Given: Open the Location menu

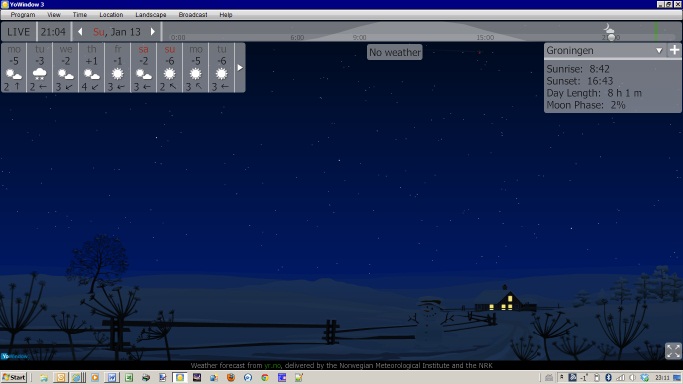Looking at the screenshot, I should coord(111,14).
